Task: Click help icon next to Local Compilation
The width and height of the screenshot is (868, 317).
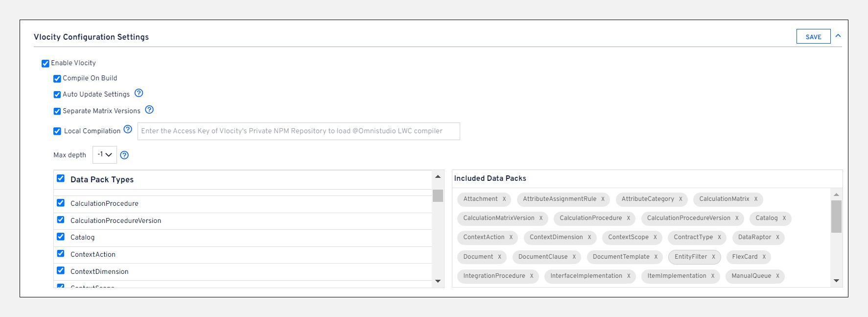Action: [x=128, y=129]
